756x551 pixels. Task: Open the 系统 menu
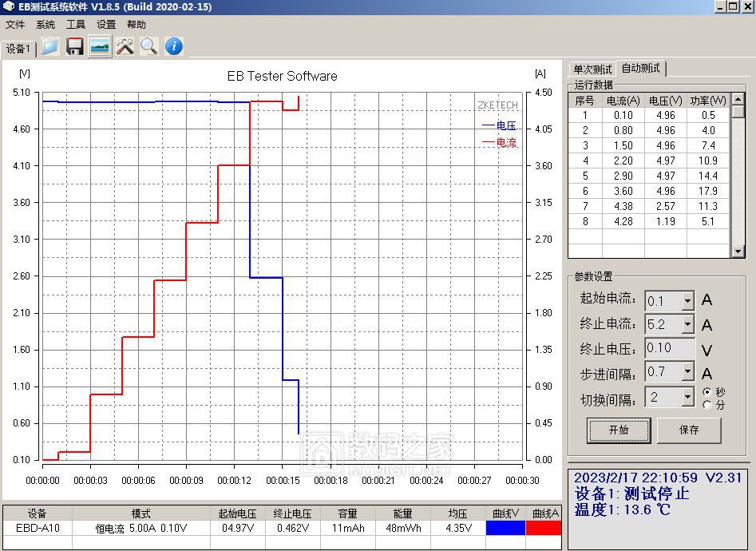(45, 24)
